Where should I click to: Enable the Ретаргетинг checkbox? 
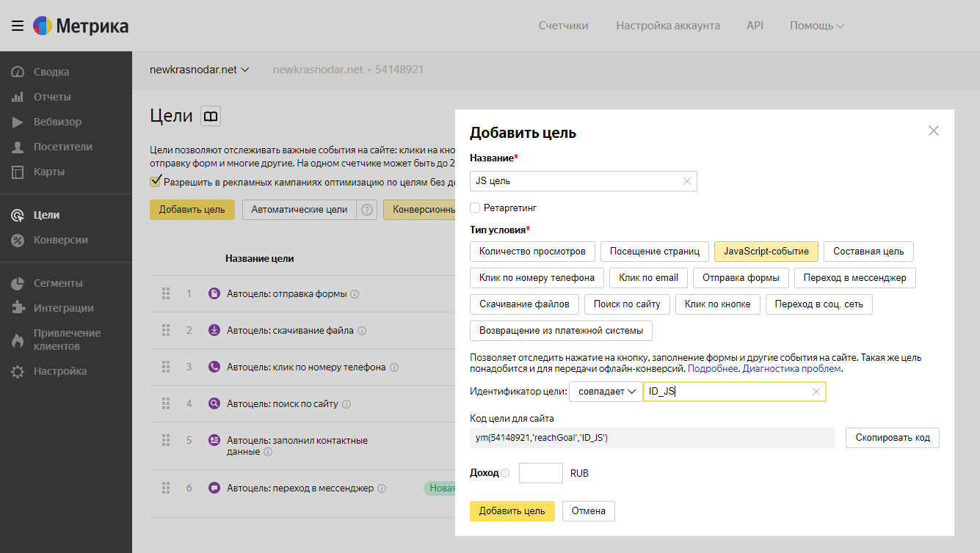click(x=475, y=208)
